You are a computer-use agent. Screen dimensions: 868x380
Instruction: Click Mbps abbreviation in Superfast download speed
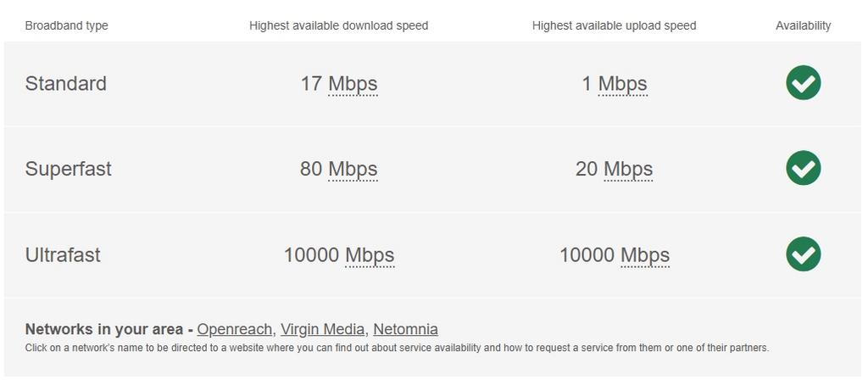coord(353,170)
